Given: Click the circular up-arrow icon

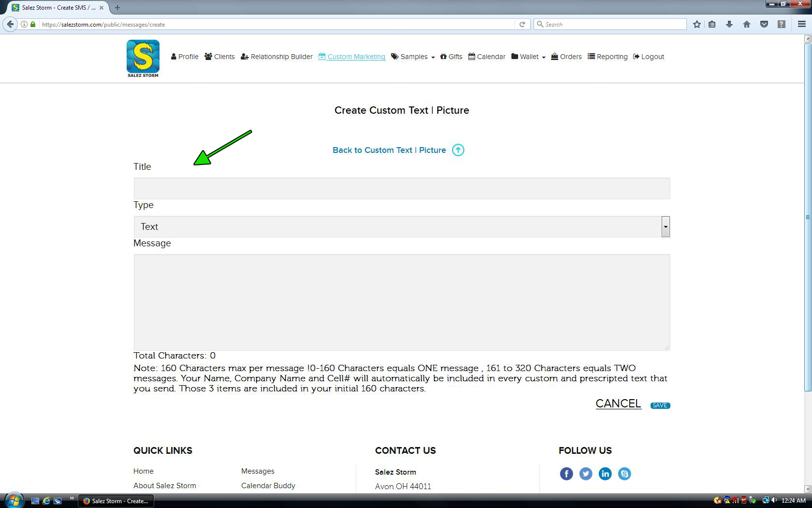Looking at the screenshot, I should coord(458,150).
